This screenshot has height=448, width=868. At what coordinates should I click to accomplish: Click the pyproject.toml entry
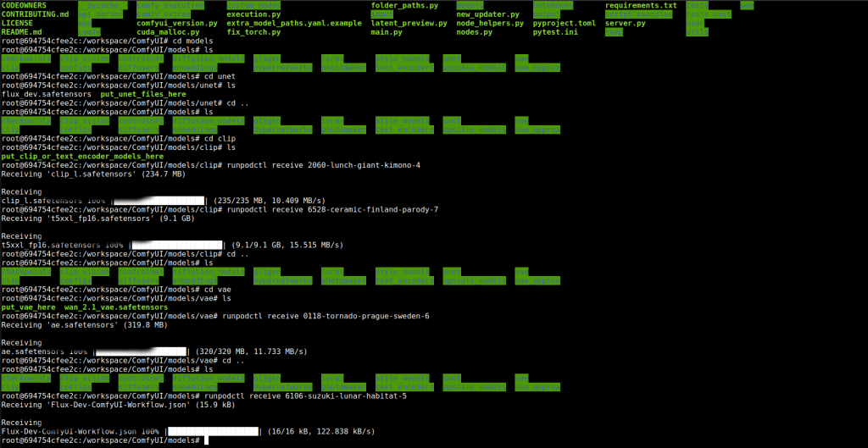pyautogui.click(x=565, y=24)
